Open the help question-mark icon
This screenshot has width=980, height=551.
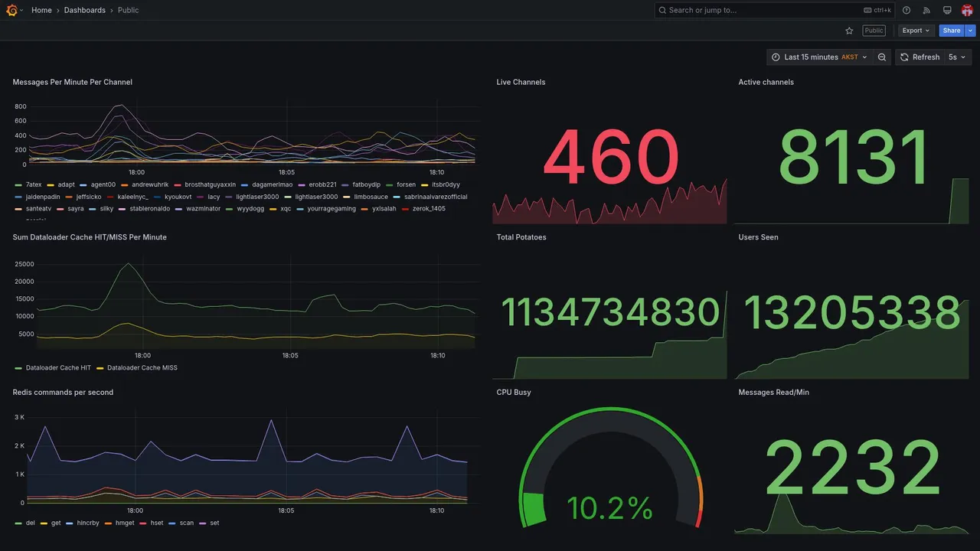coord(906,10)
